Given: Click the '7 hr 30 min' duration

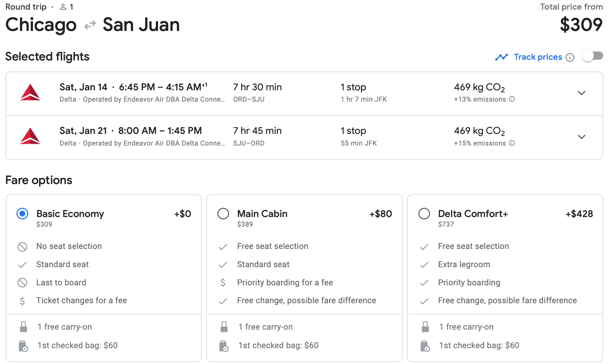Looking at the screenshot, I should (257, 87).
